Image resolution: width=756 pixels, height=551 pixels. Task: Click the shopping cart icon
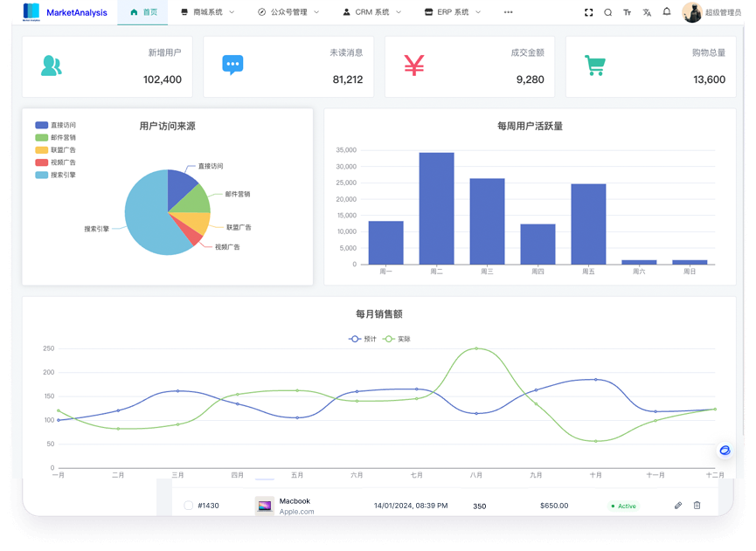595,65
